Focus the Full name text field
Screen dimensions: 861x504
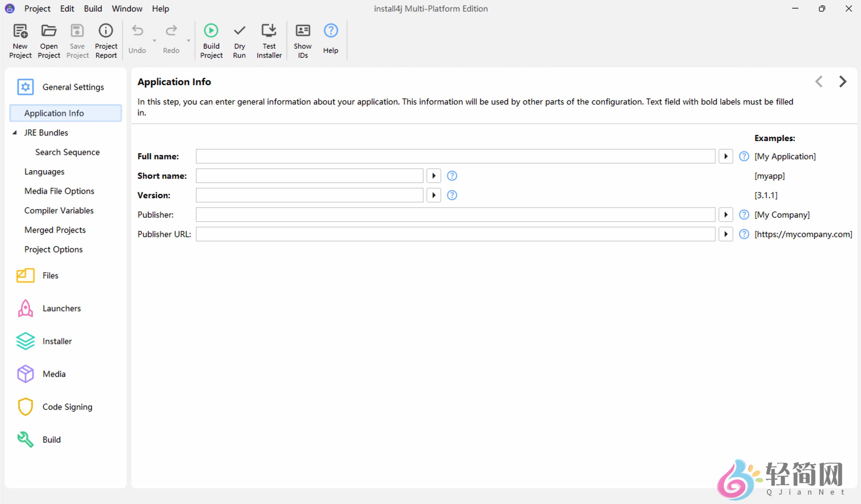point(455,156)
